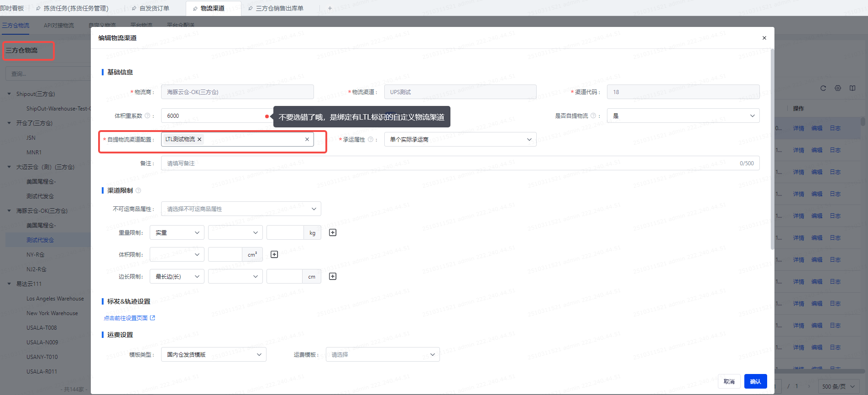The image size is (868, 395).
Task: Select USALA-N009 in the warehouse tree
Action: (x=42, y=342)
